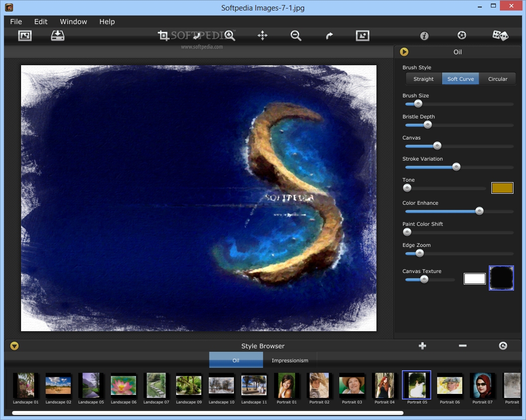
Task: Click the Edge Zoom slider handle
Action: click(420, 253)
